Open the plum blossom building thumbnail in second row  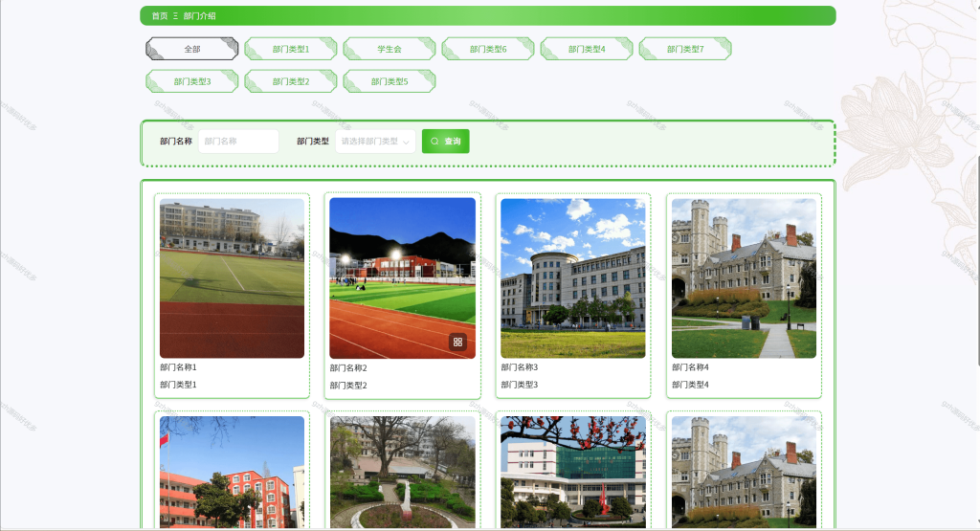click(573, 473)
